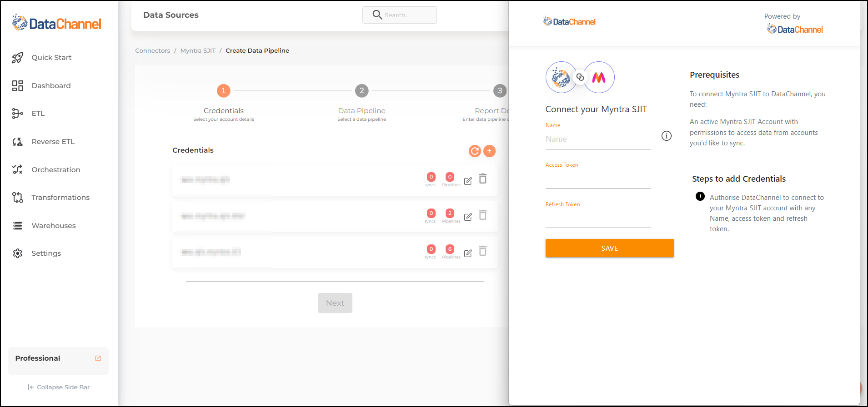Click the Powered by DataChannel logo
Image resolution: width=868 pixels, height=407 pixels.
point(795,30)
